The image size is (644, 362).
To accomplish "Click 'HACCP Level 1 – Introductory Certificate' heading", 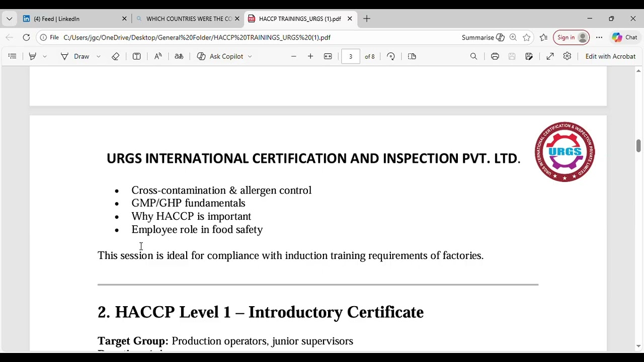I will coord(261,312).
